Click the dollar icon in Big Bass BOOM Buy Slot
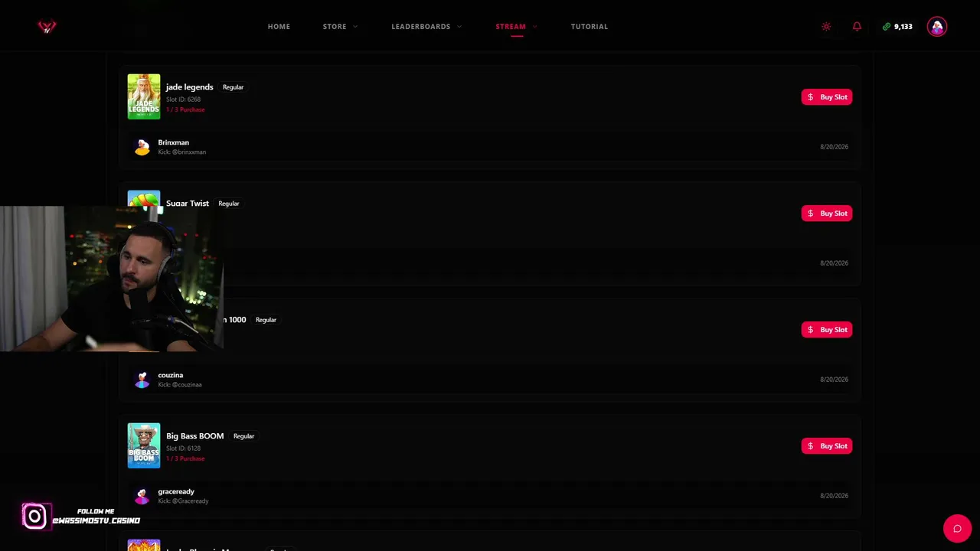 point(811,446)
